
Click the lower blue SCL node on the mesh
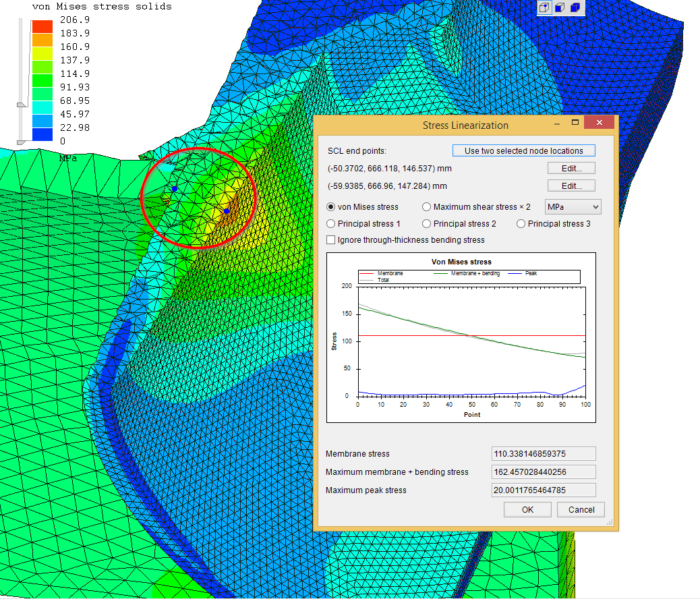[227, 211]
